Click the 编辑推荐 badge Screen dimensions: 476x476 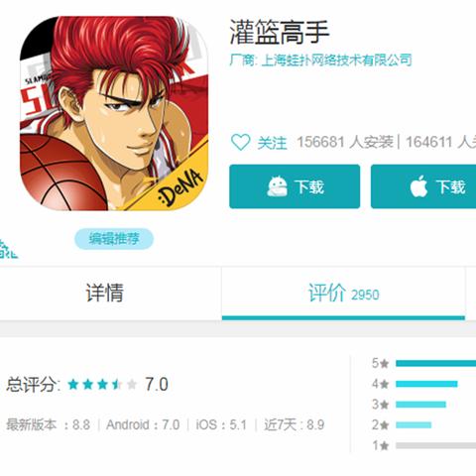pyautogui.click(x=114, y=239)
